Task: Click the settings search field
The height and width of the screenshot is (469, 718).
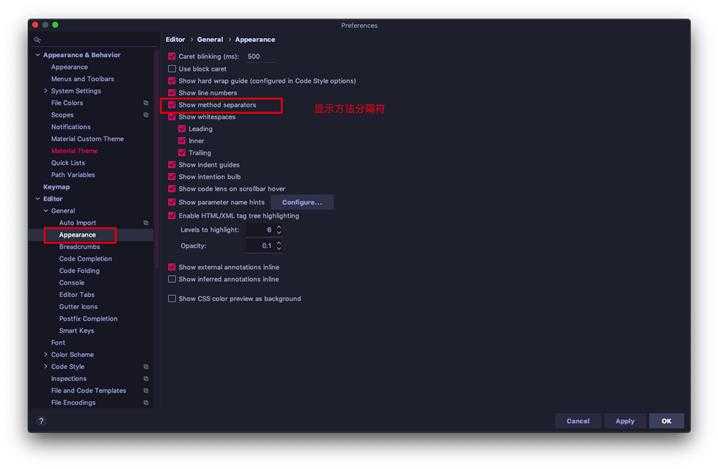Action: (x=96, y=40)
